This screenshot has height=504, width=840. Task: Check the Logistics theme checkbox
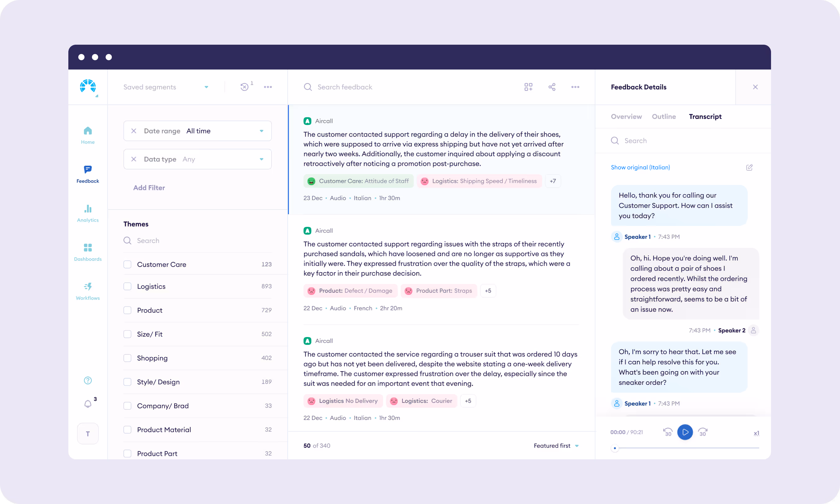click(x=127, y=286)
